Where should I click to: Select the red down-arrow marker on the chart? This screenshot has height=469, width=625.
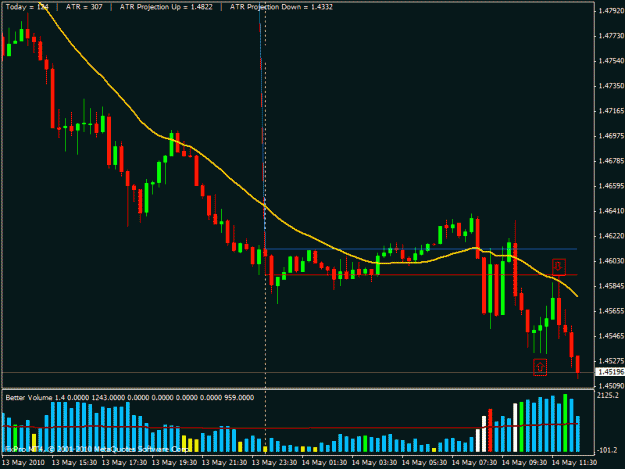click(x=559, y=267)
